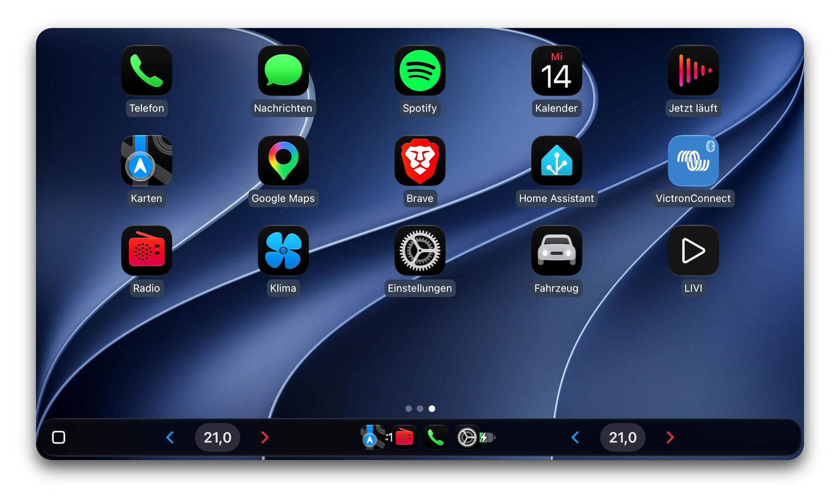This screenshot has width=840, height=504.
Task: Go to the second home screen page dot
Action: click(420, 408)
